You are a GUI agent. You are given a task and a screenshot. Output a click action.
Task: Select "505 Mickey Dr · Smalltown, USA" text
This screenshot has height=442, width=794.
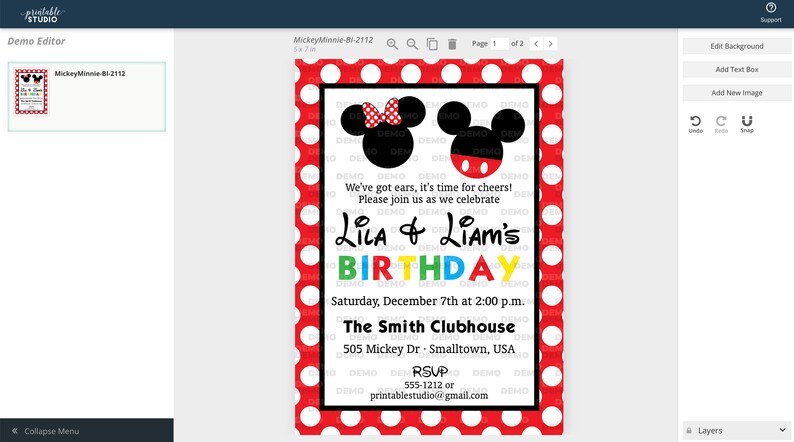429,349
